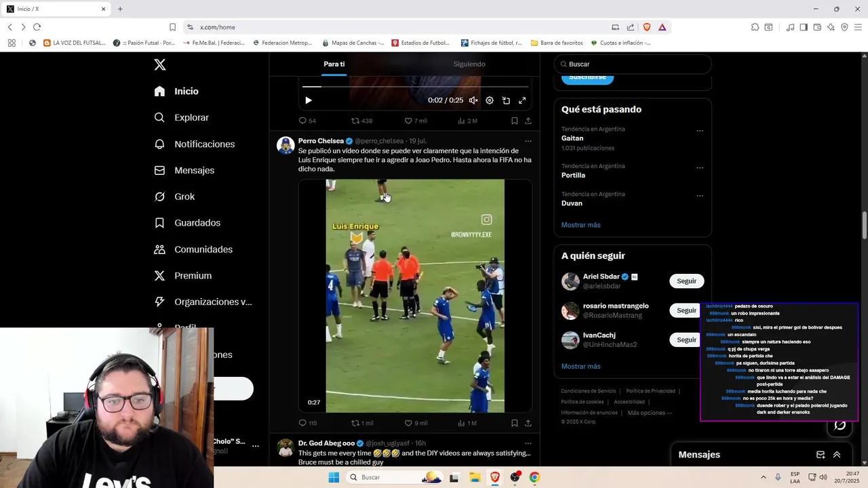Open the Gaitan trending topic

pos(572,138)
